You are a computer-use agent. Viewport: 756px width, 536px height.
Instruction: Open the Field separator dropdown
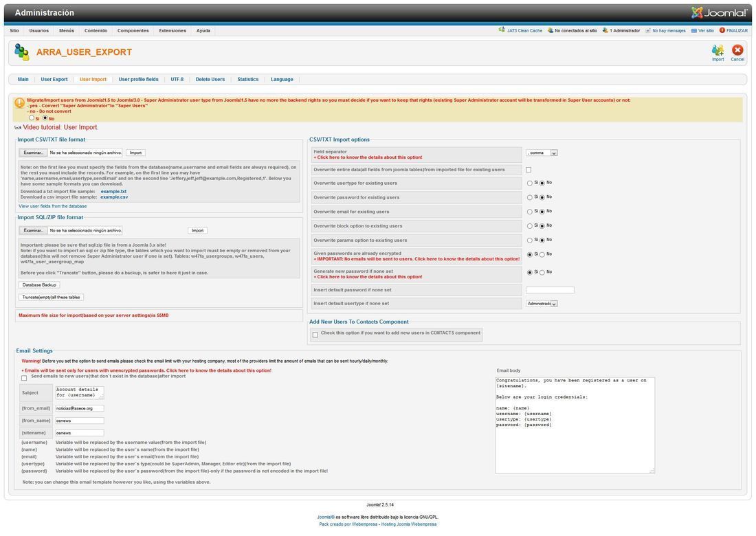click(x=542, y=153)
